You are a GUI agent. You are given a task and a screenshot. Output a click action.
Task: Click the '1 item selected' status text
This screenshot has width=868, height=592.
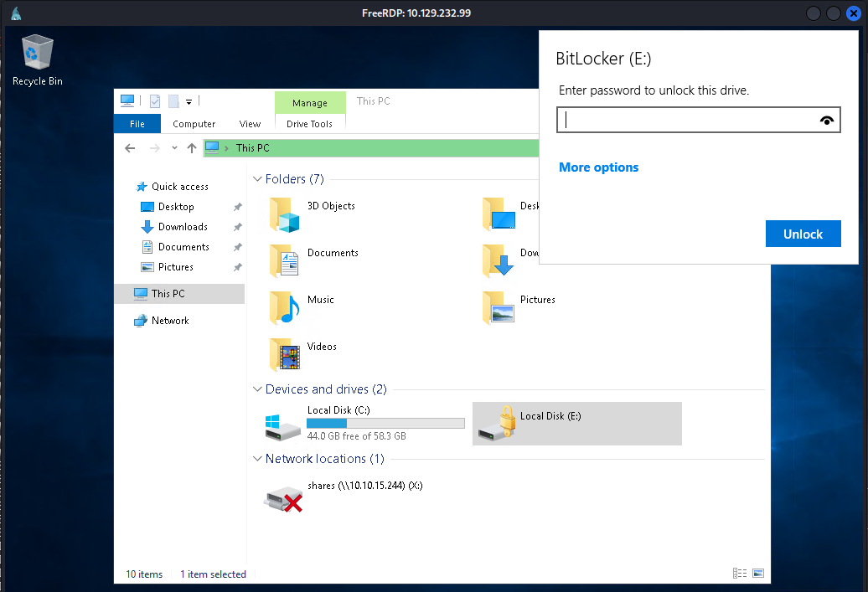coord(213,574)
